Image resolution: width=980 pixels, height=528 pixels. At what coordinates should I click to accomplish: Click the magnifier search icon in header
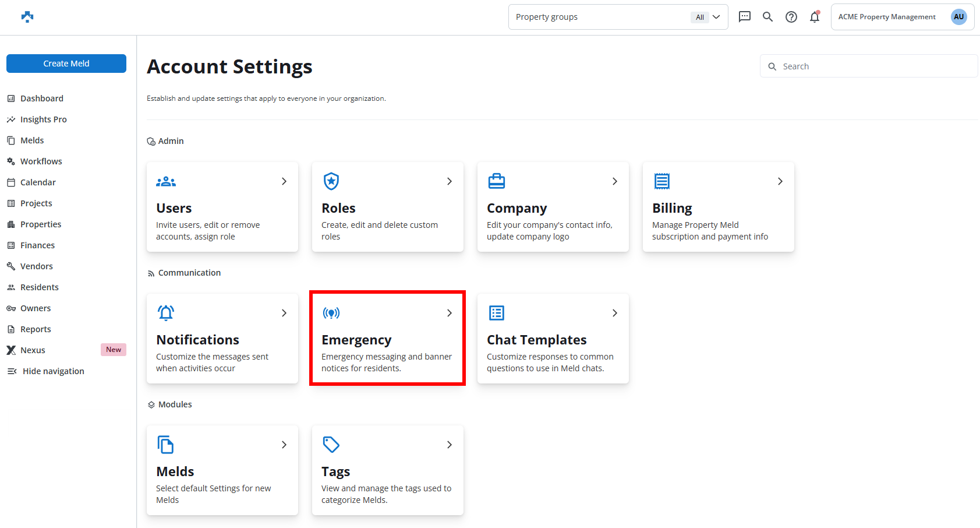tap(767, 17)
